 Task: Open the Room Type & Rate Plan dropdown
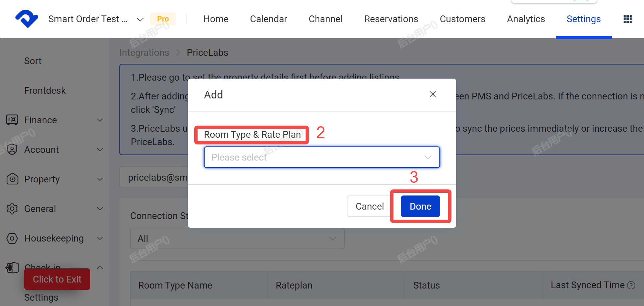point(322,157)
